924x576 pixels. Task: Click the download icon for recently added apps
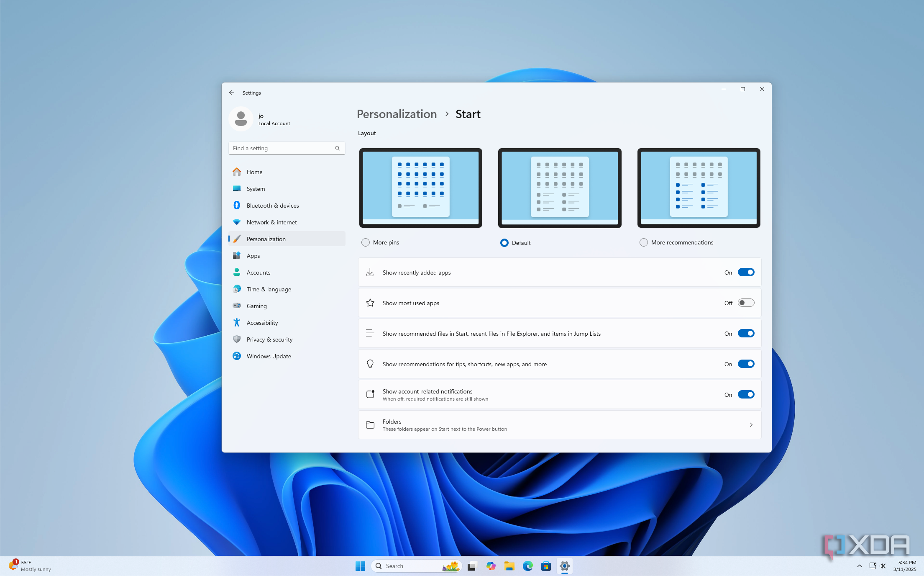pyautogui.click(x=370, y=273)
